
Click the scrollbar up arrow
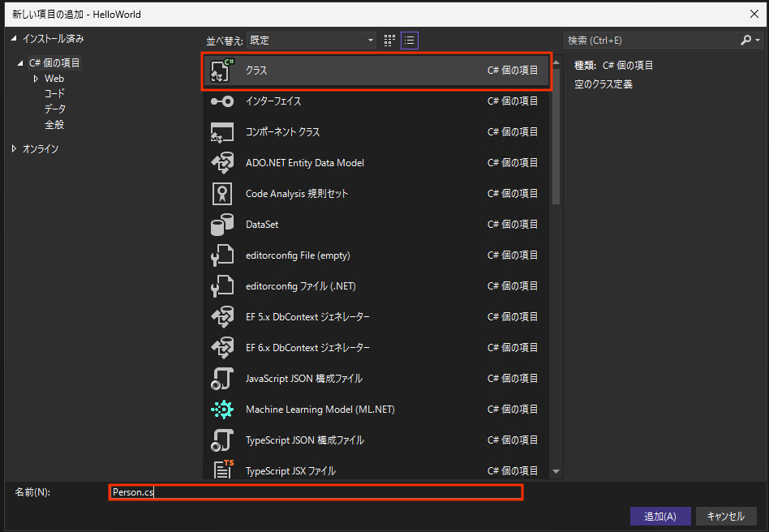556,62
